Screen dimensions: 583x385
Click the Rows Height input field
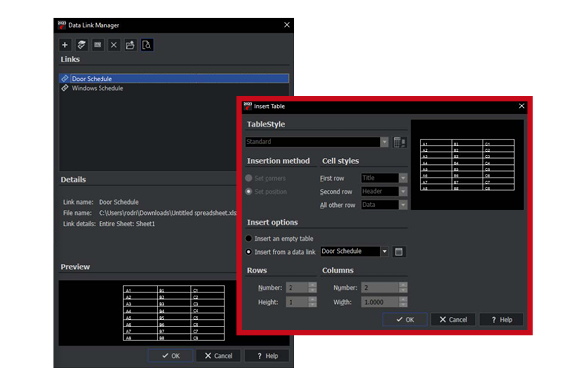point(297,302)
